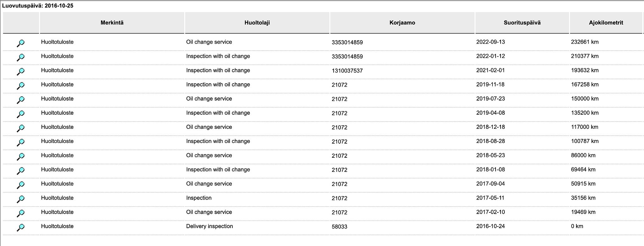Viewport: 644px width, 246px height.
Task: Open magnifier icon for 2022-09-13 oil change
Action: (20, 43)
